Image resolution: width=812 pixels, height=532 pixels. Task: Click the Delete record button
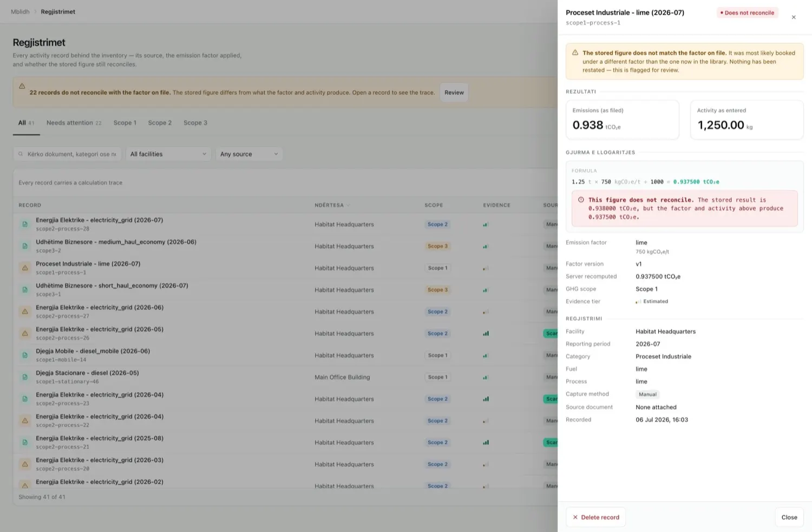(596, 517)
